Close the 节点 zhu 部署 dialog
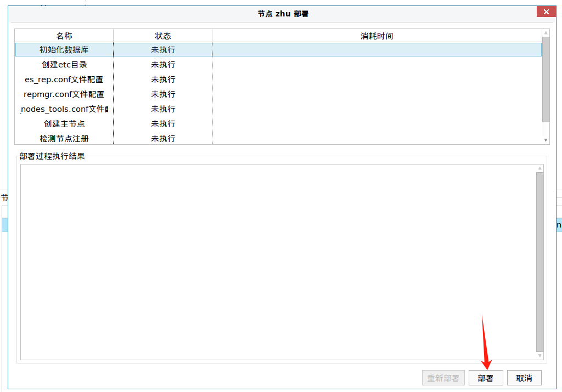 (x=546, y=12)
